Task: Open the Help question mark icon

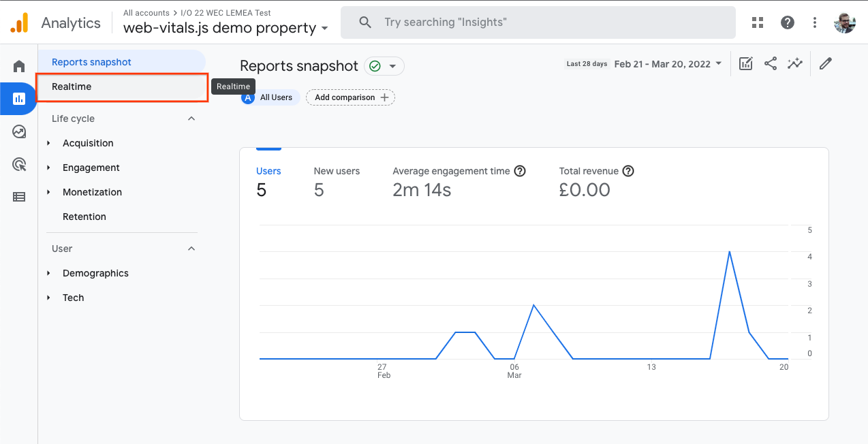Action: [x=788, y=22]
